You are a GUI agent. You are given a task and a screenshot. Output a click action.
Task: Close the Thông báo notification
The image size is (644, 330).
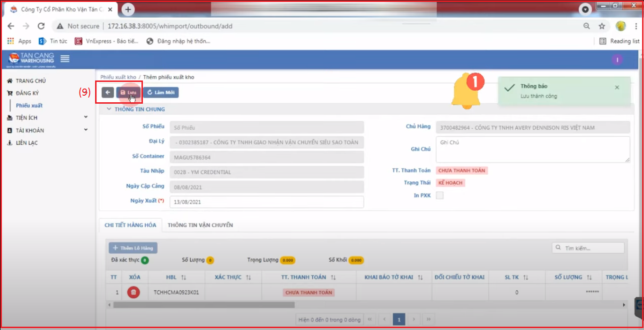(x=617, y=88)
